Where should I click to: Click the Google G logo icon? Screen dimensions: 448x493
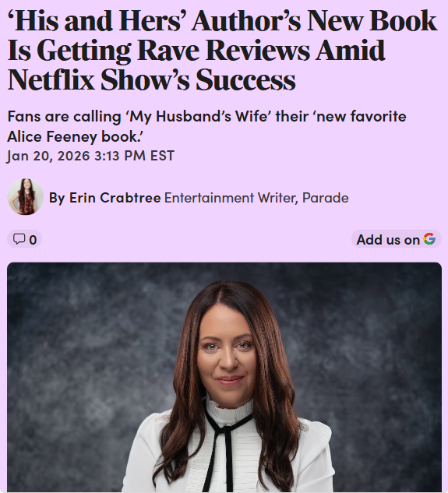pyautogui.click(x=429, y=239)
